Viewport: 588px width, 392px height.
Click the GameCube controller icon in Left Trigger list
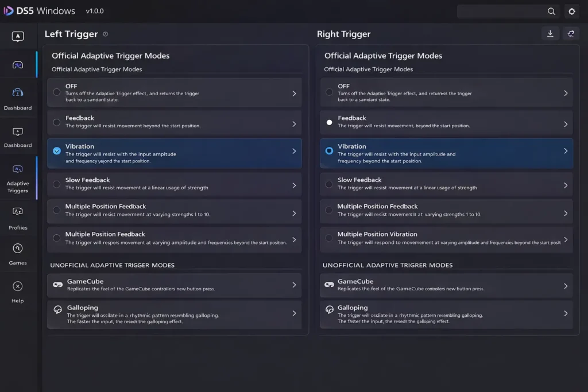tap(57, 285)
